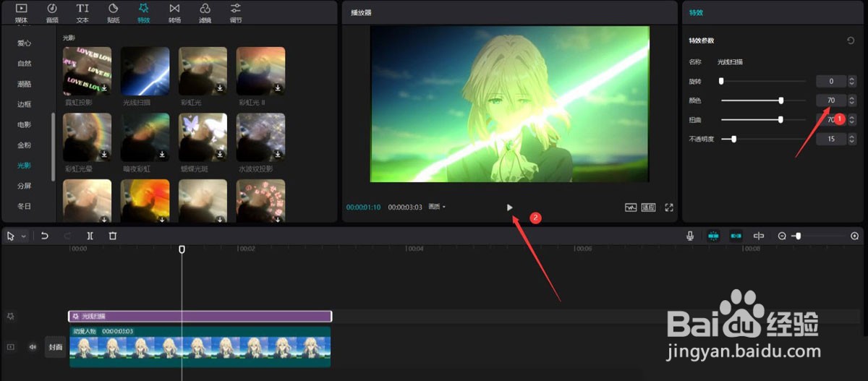Adjust the 不透明度 opacity slider
The height and width of the screenshot is (381, 868).
[x=763, y=139]
